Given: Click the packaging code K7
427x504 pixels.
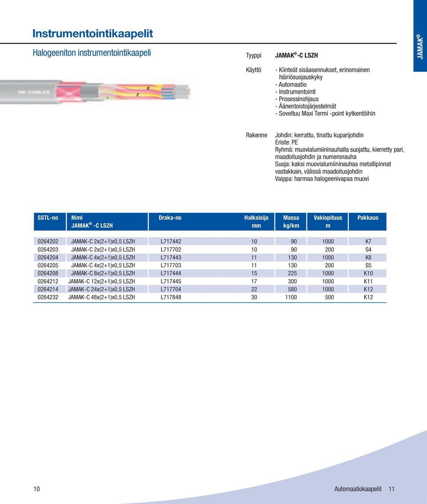Looking at the screenshot, I should coord(368,241).
